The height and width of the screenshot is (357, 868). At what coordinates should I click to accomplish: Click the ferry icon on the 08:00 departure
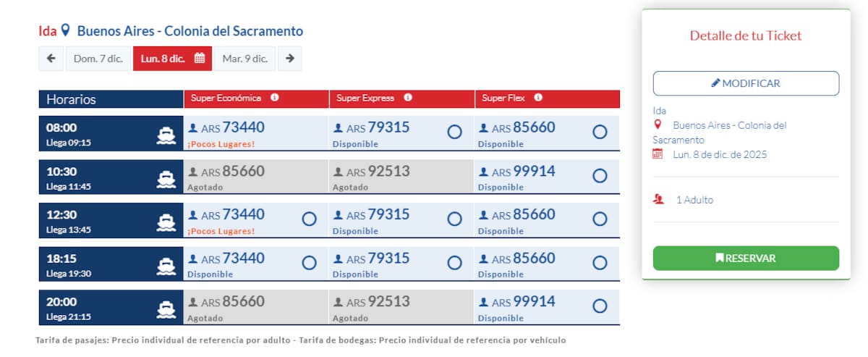point(166,135)
